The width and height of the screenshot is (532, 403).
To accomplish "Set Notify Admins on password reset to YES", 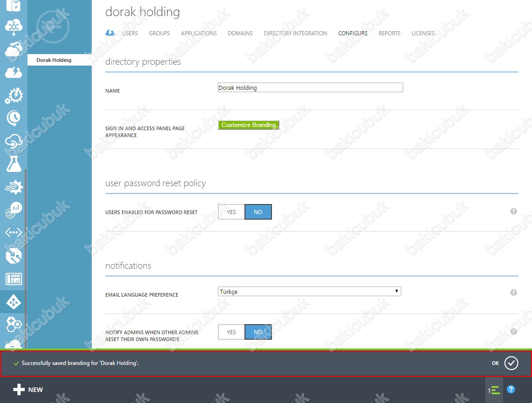I will click(x=231, y=332).
